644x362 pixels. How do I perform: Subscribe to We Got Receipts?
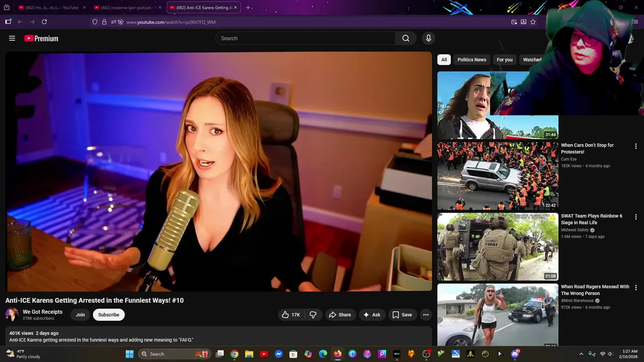click(109, 315)
